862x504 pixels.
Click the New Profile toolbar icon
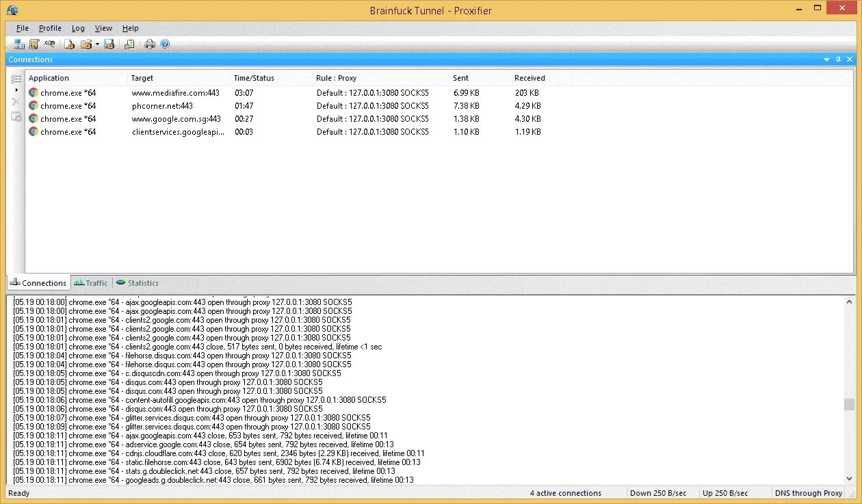69,44
